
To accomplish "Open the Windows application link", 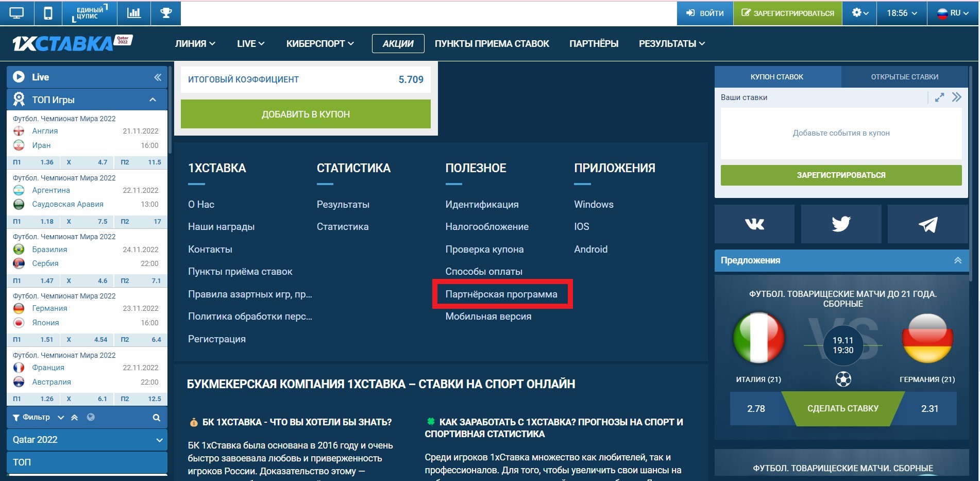I will [x=594, y=205].
